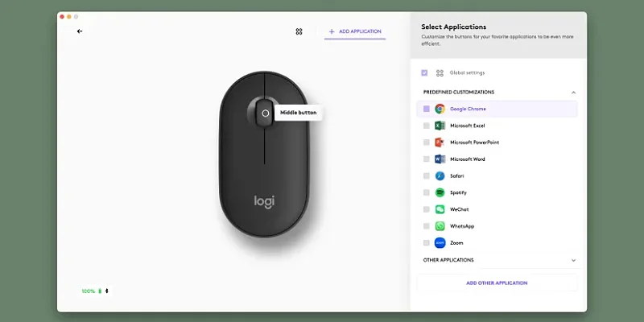The image size is (644, 322).
Task: Minimize the window with the yellow button
Action: (69, 17)
